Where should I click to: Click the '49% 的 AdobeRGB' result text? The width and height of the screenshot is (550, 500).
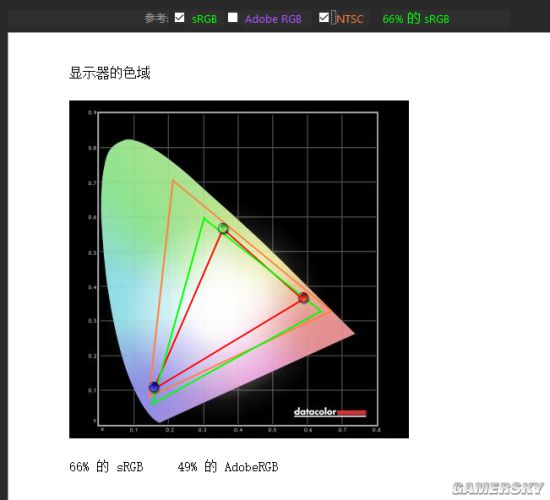pyautogui.click(x=228, y=467)
